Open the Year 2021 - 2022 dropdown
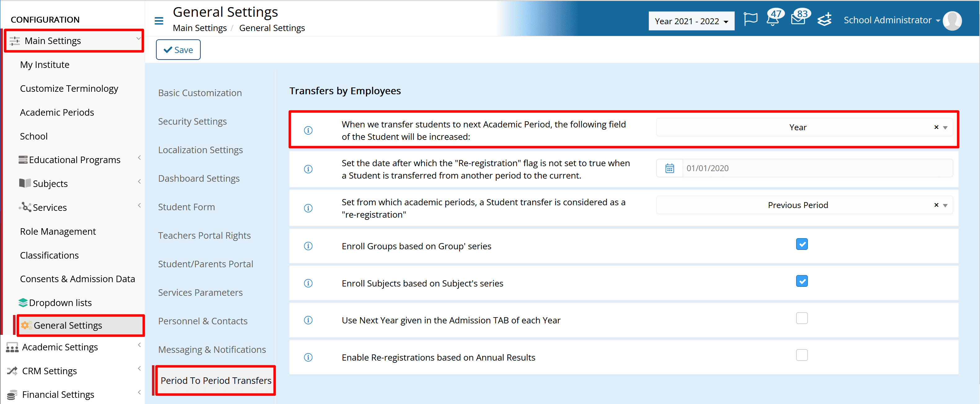Viewport: 980px width, 404px height. [691, 21]
